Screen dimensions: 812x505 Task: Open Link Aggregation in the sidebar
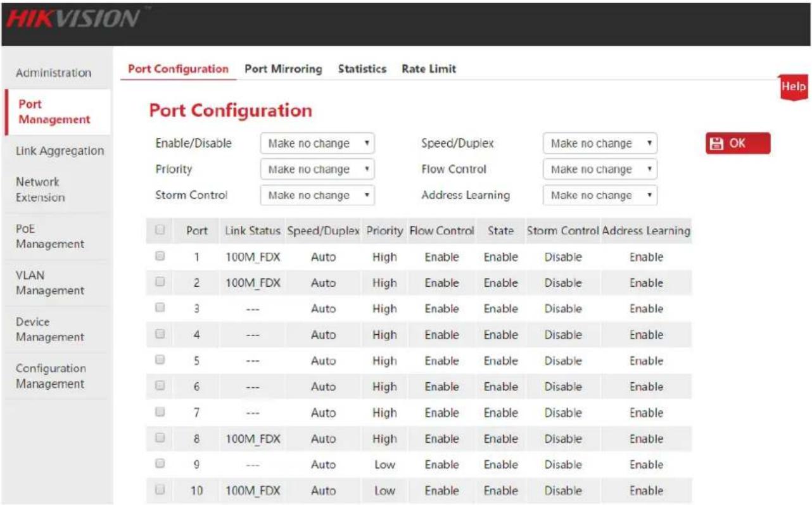60,151
